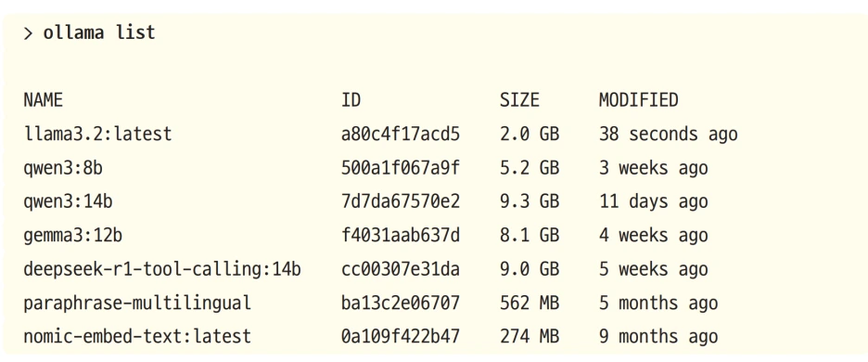
Task: Click the ID a80c4f17acd5
Action: point(401,135)
